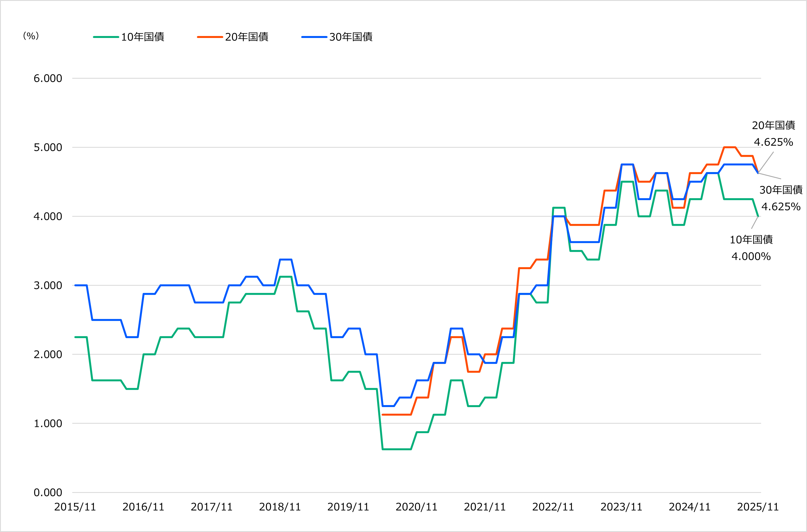The width and height of the screenshot is (807, 532).
Task: Expand details at the 2015/11 axis label
Action: [75, 506]
